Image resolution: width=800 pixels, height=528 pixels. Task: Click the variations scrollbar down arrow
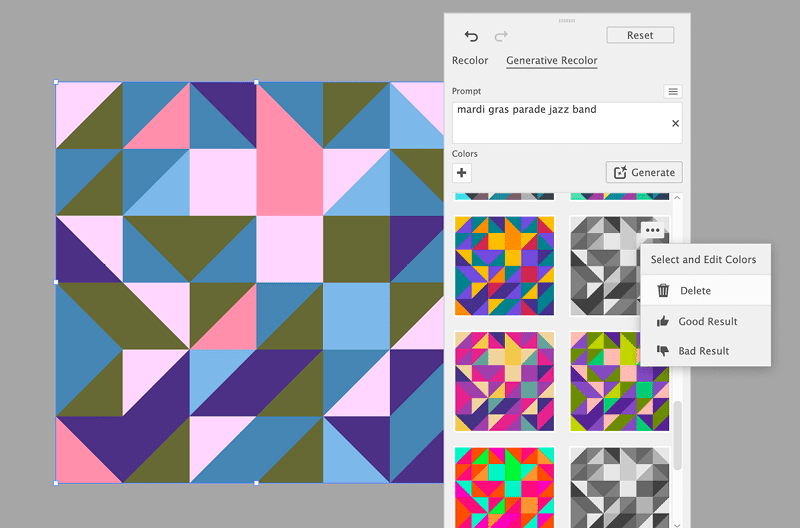(x=677, y=524)
